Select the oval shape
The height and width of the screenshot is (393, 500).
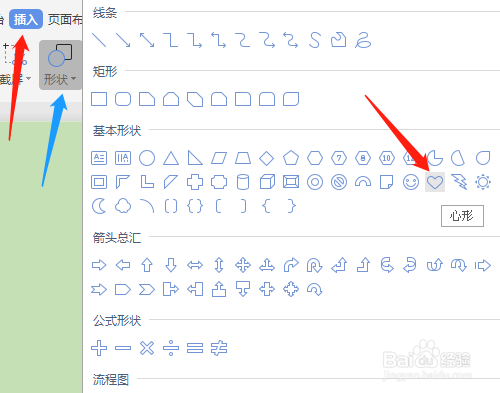tap(147, 158)
